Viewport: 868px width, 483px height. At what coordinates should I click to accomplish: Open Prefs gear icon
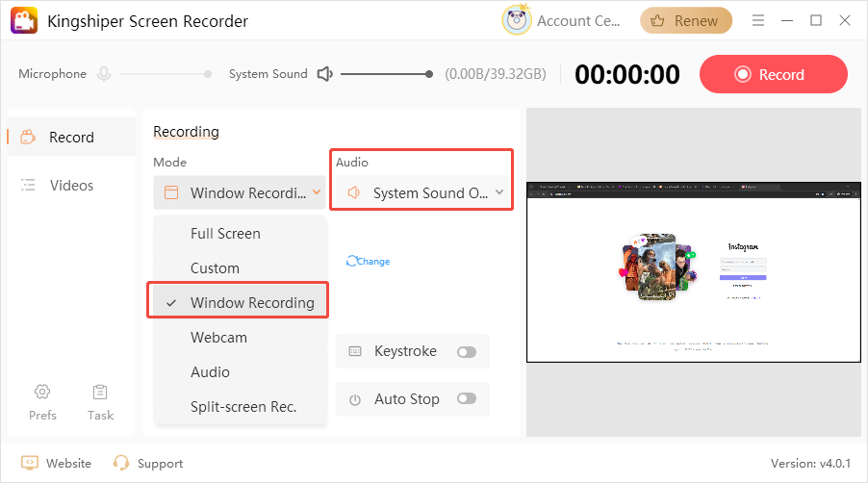pyautogui.click(x=42, y=392)
